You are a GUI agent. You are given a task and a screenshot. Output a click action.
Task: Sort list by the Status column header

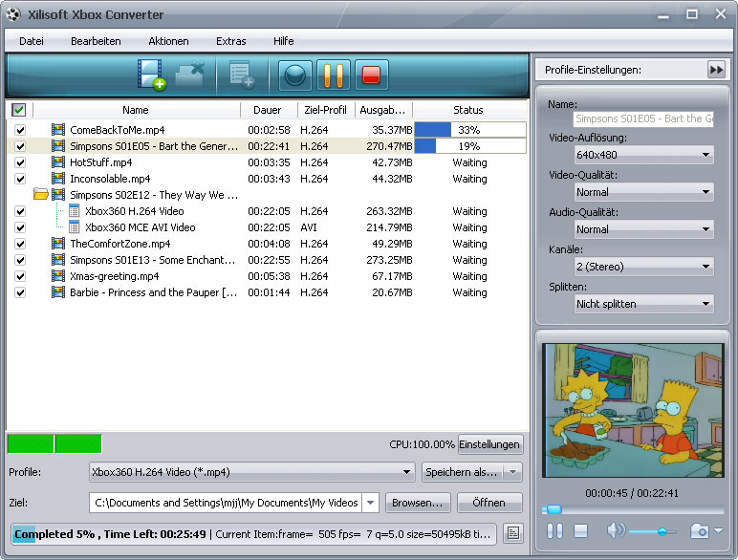(468, 110)
